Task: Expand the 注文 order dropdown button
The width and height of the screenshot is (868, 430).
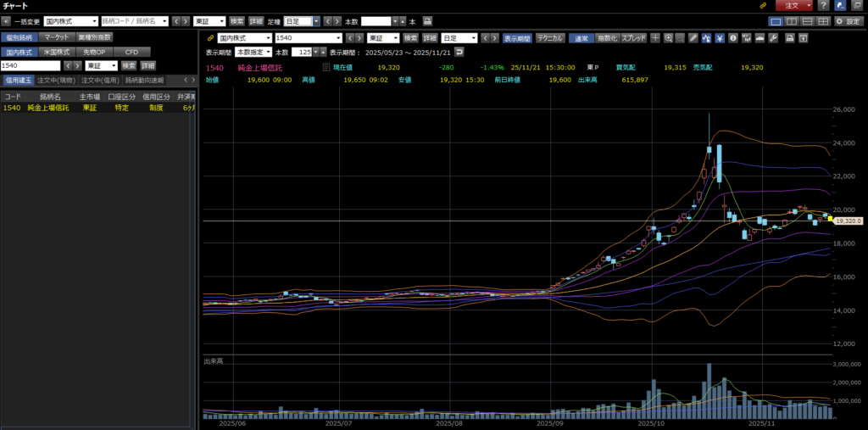Action: (808, 5)
